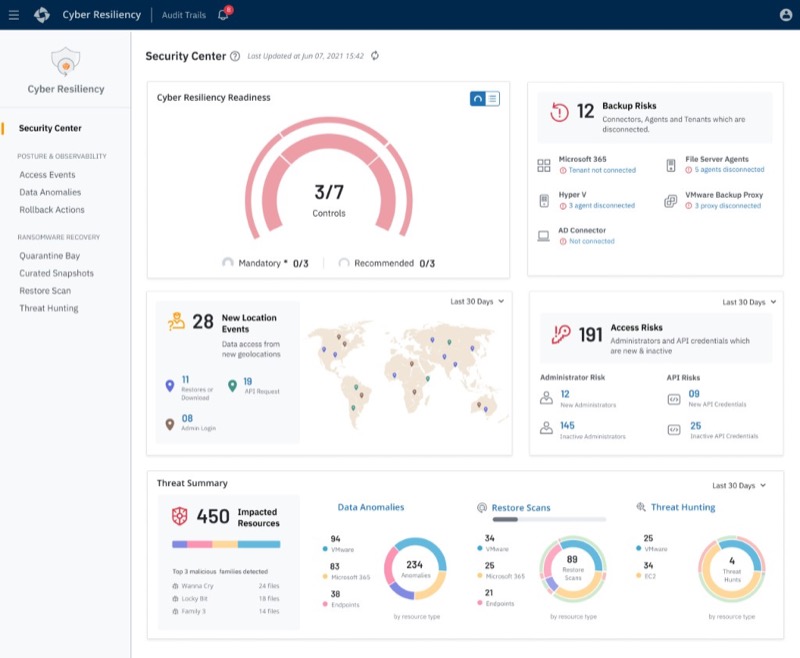Click the Impacted Resources colored bar
Image resolution: width=800 pixels, height=658 pixels.
(x=226, y=544)
